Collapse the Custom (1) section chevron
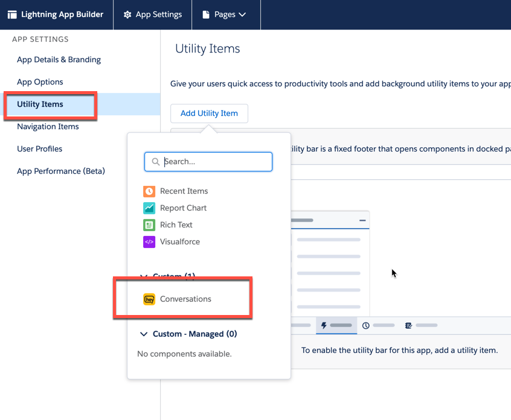This screenshot has width=511, height=420. click(x=144, y=276)
